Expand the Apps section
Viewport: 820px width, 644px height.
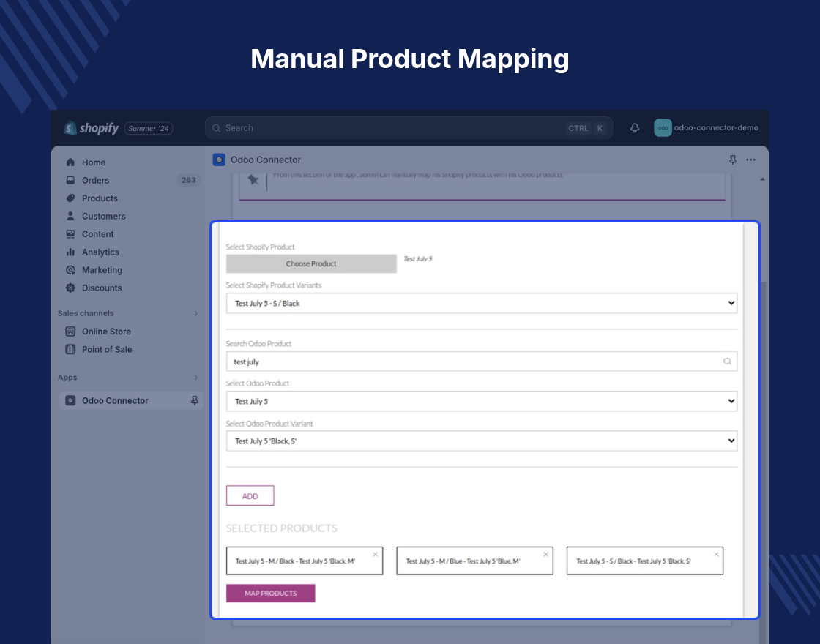tap(196, 378)
